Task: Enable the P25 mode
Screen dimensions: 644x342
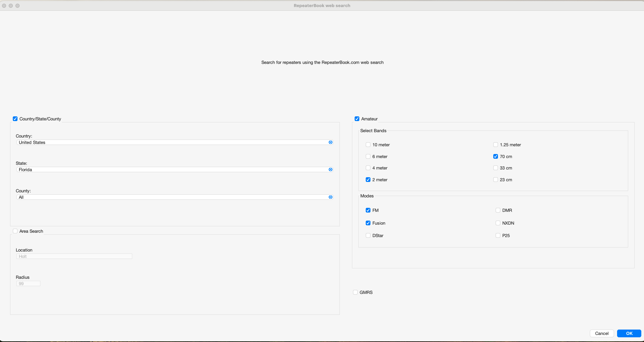Action: pos(498,235)
